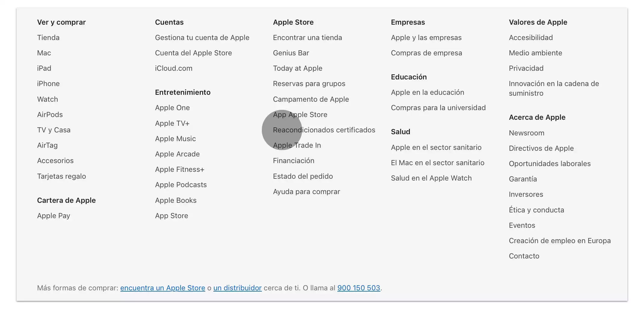Open Reservas para grupos
Viewport: 644px width, 309px height.
pos(309,84)
